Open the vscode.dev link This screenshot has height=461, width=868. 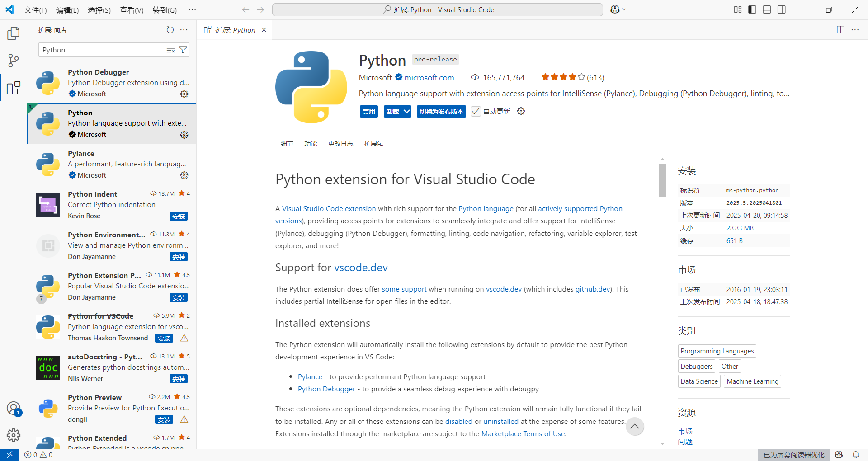click(x=361, y=267)
